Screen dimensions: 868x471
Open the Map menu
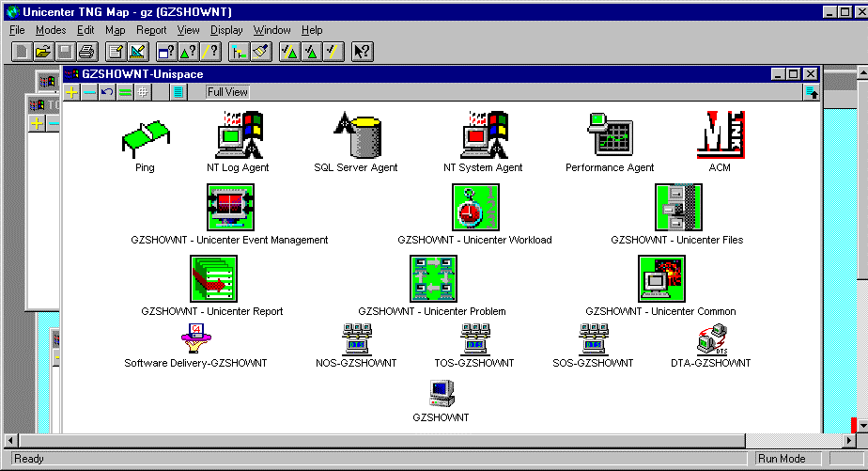tap(116, 30)
